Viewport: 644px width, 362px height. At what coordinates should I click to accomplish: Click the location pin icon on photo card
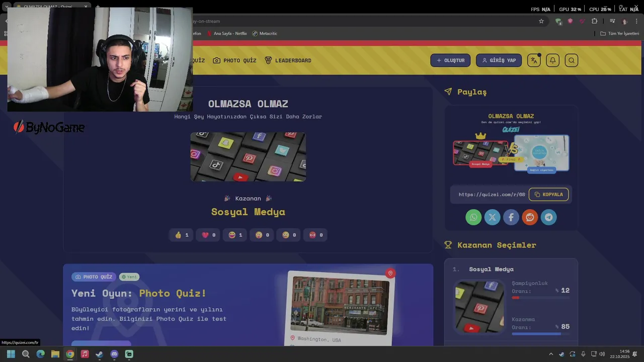point(390,273)
